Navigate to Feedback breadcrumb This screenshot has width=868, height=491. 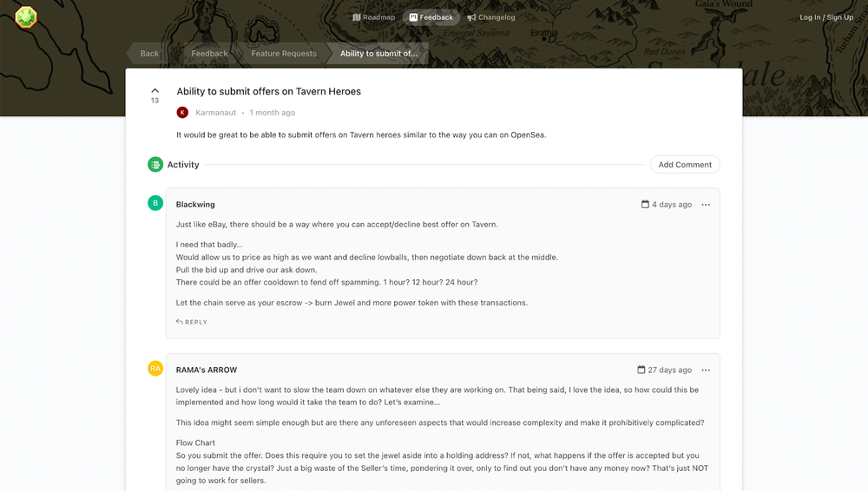pyautogui.click(x=209, y=54)
